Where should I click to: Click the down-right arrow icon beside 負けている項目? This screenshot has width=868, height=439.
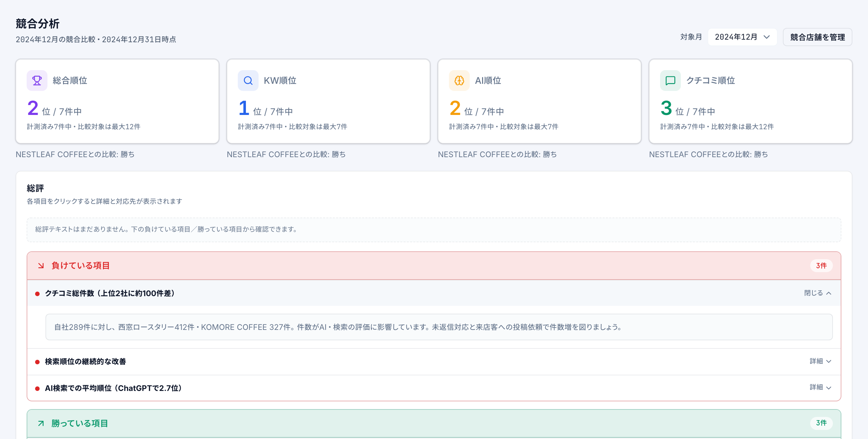(x=41, y=266)
